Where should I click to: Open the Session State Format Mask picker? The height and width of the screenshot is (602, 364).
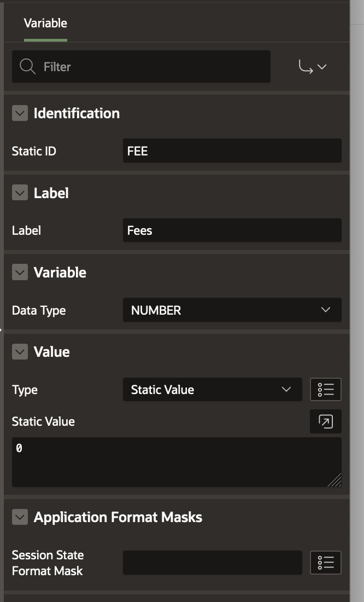pyautogui.click(x=326, y=563)
